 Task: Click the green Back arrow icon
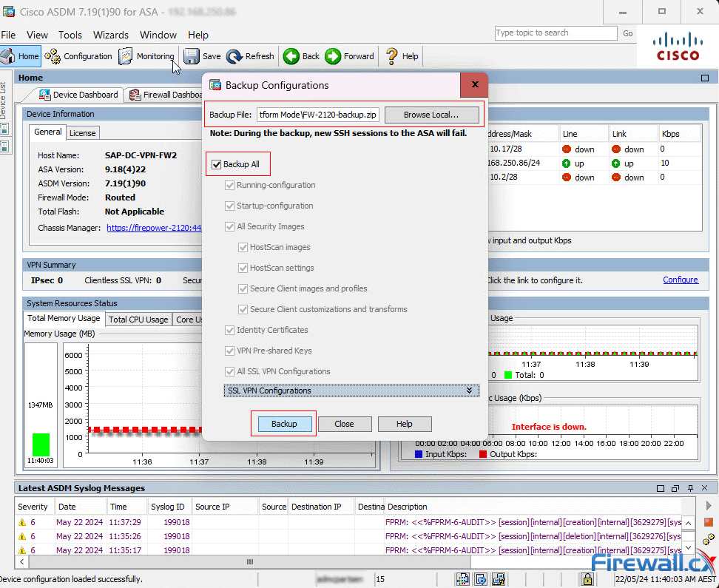tap(291, 56)
